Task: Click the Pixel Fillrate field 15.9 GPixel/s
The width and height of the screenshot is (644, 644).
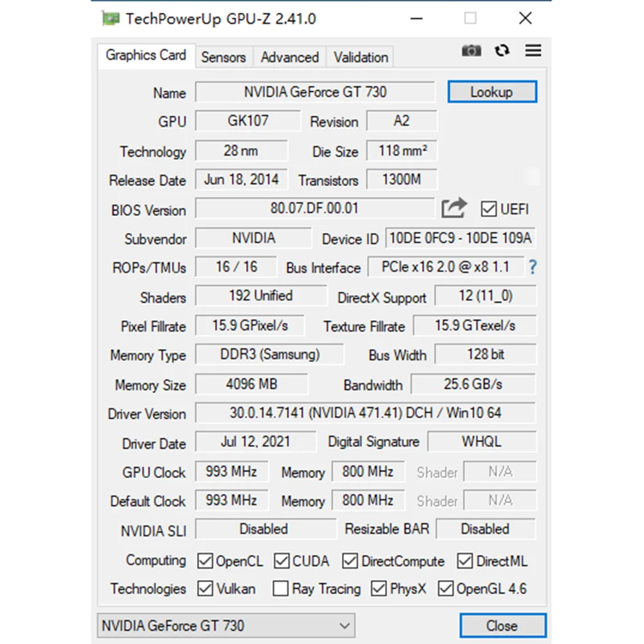Action: [250, 326]
